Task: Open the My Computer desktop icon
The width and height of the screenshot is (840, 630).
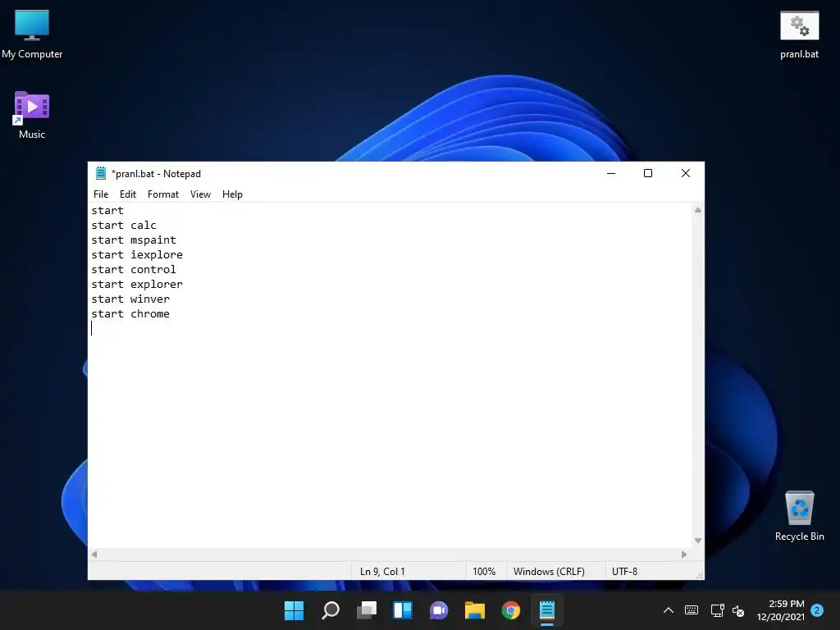Action: click(x=32, y=34)
